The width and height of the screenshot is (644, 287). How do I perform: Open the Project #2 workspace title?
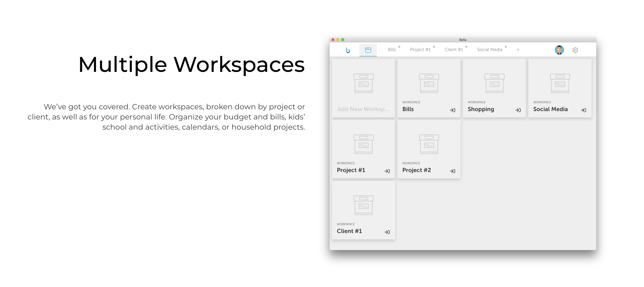(x=417, y=170)
